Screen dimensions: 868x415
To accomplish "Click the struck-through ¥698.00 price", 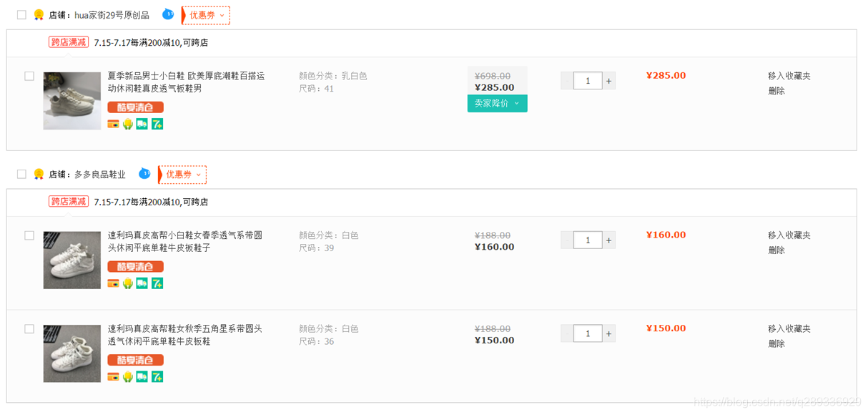I will pyautogui.click(x=493, y=76).
